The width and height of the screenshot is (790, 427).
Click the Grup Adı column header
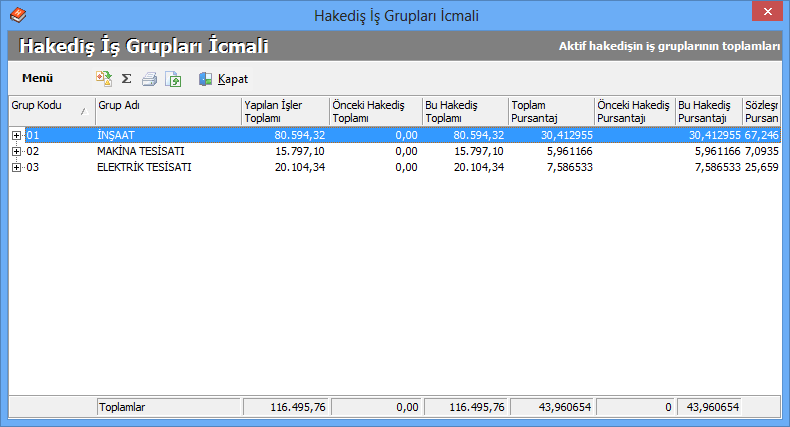click(x=167, y=110)
